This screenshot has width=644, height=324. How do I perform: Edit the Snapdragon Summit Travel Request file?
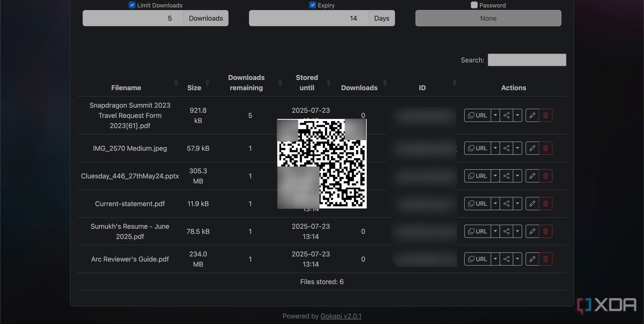point(532,115)
